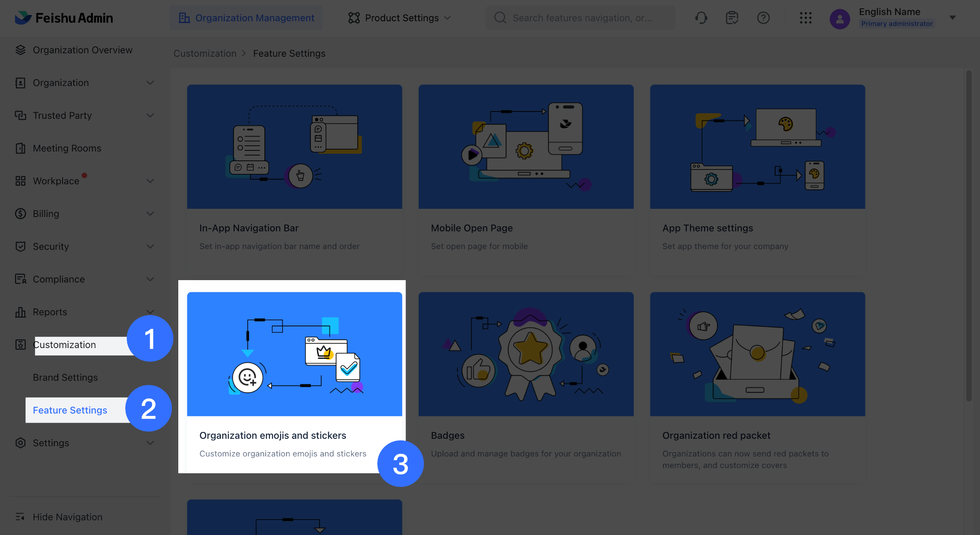This screenshot has height=535, width=980.
Task: Open the app grid launcher icon
Action: click(806, 17)
